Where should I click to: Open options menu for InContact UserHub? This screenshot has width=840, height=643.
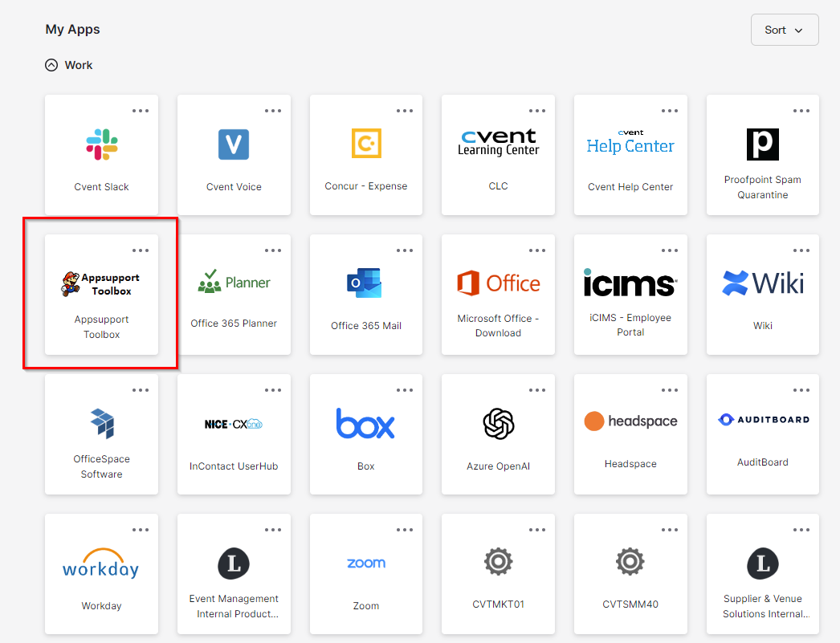pos(273,390)
